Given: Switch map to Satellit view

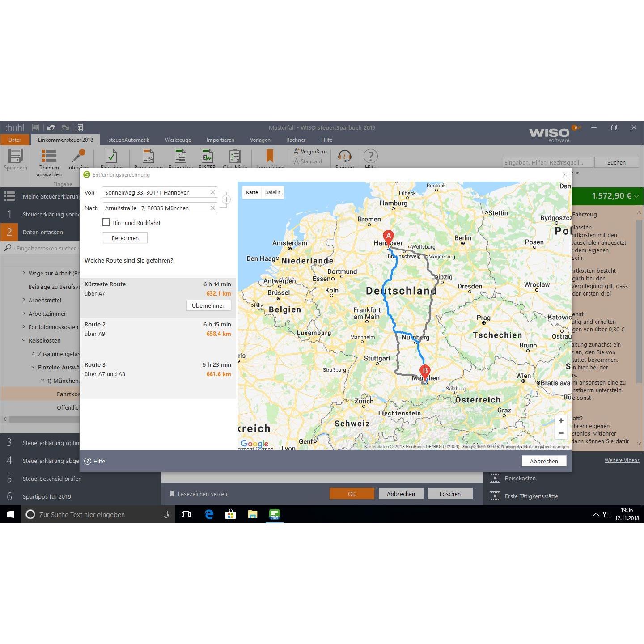Looking at the screenshot, I should 273,192.
